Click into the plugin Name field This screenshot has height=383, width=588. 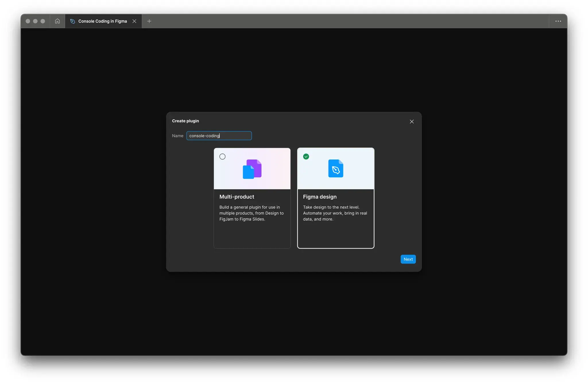(x=219, y=136)
